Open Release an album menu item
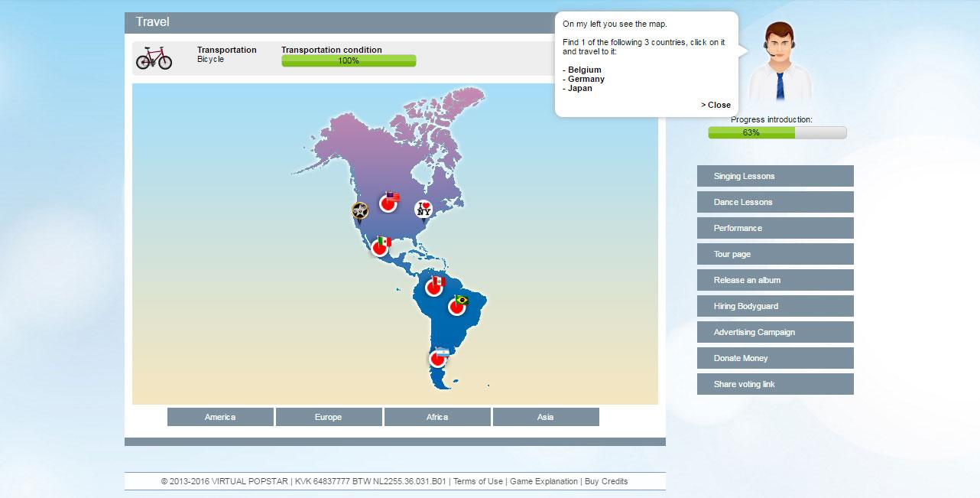Image resolution: width=980 pixels, height=498 pixels. tap(774, 280)
